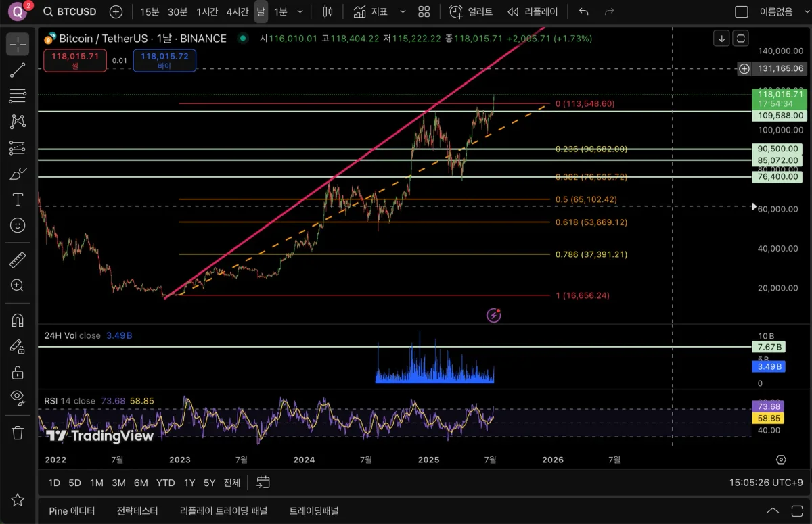Expand the bottom panel with up chevron
This screenshot has height=524, width=812.
click(x=772, y=510)
